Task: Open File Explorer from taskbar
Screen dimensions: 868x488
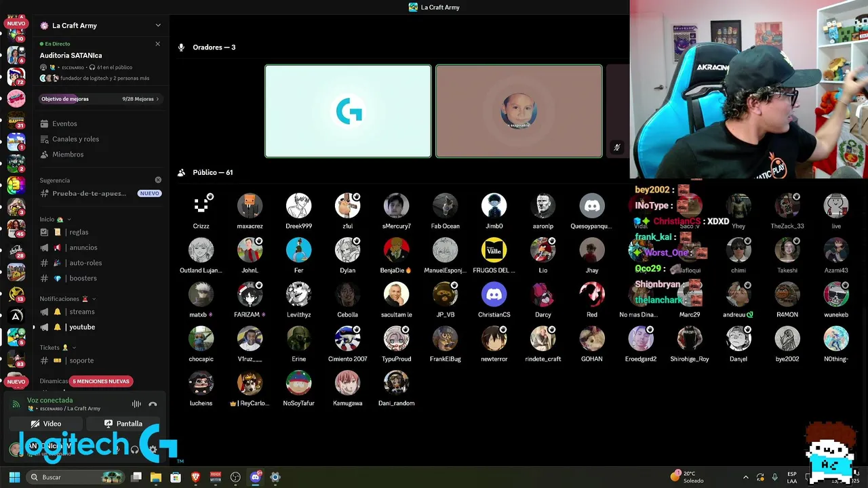Action: coord(156,477)
